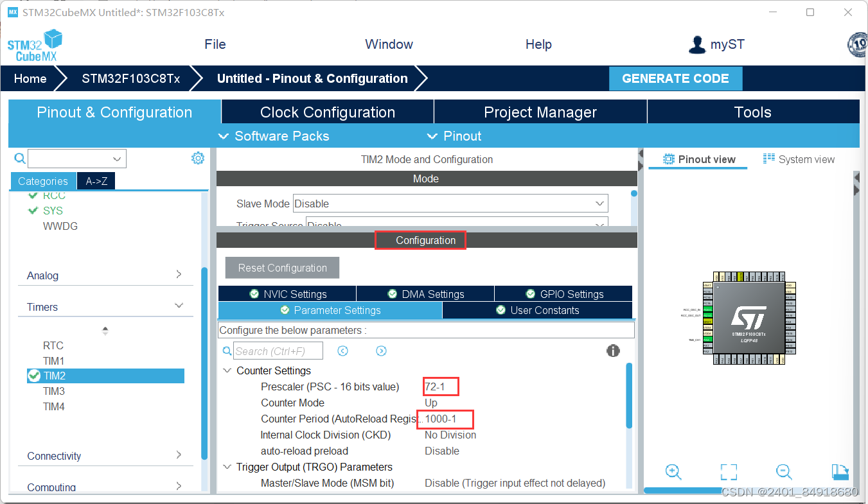Viewport: 868px width, 504px height.
Task: Go to Home breadcrumb
Action: click(30, 78)
